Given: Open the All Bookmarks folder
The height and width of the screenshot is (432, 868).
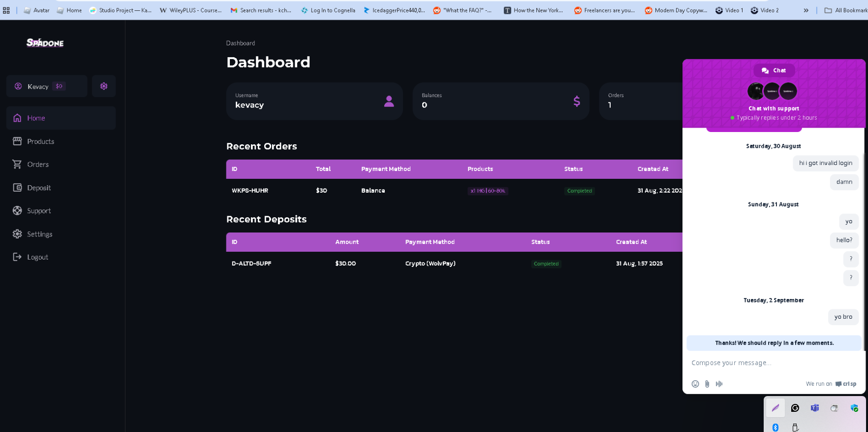Looking at the screenshot, I should 846,10.
